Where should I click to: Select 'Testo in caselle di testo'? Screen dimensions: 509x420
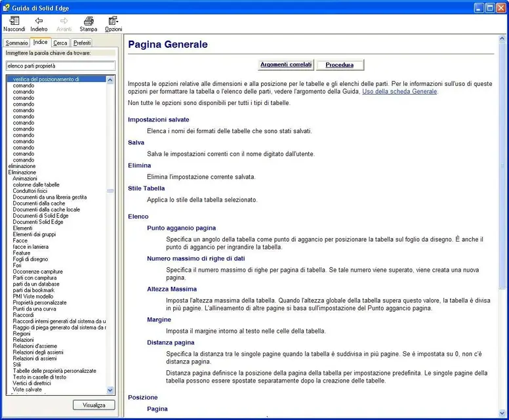pyautogui.click(x=39, y=377)
